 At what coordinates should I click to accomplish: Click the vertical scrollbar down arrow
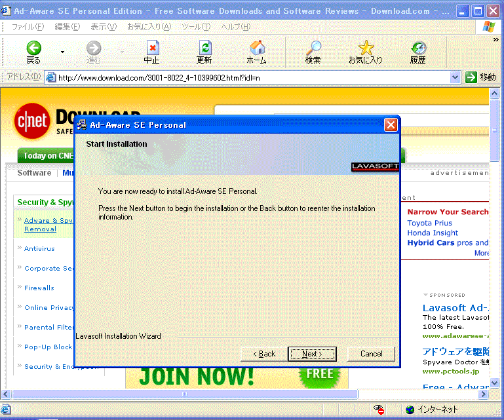click(494, 383)
